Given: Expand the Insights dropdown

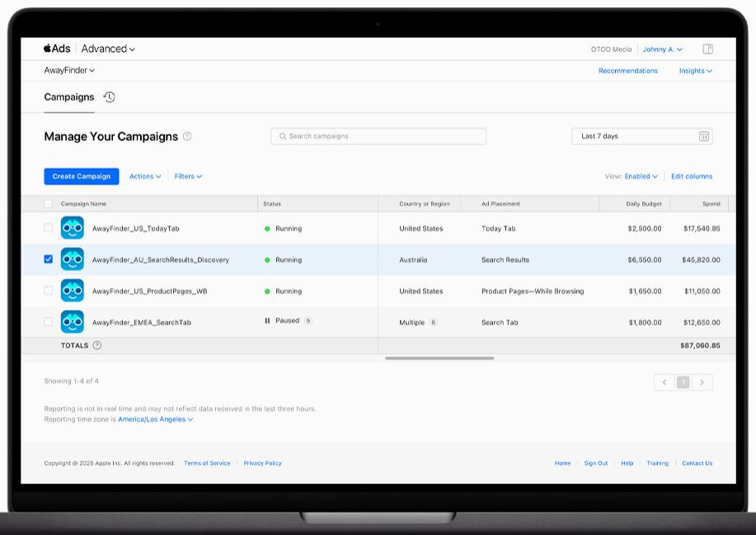Looking at the screenshot, I should tap(695, 71).
